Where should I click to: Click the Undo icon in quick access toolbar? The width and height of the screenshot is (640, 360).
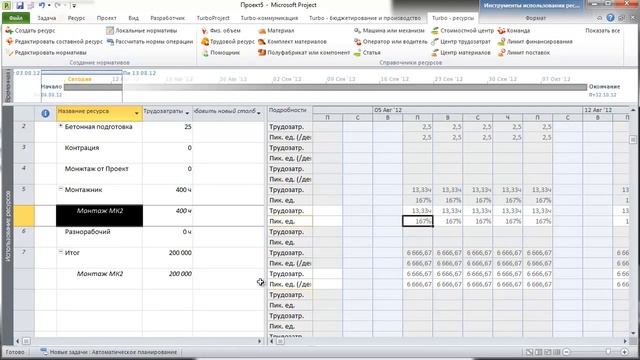click(42, 6)
